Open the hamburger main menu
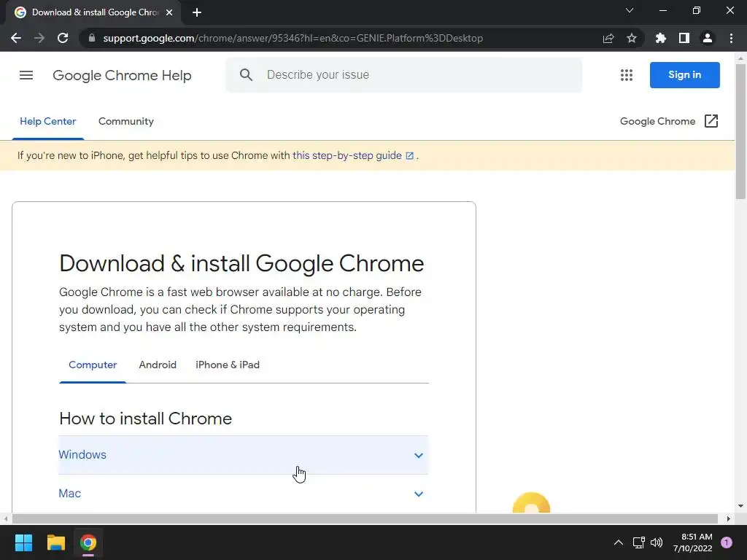 click(26, 75)
